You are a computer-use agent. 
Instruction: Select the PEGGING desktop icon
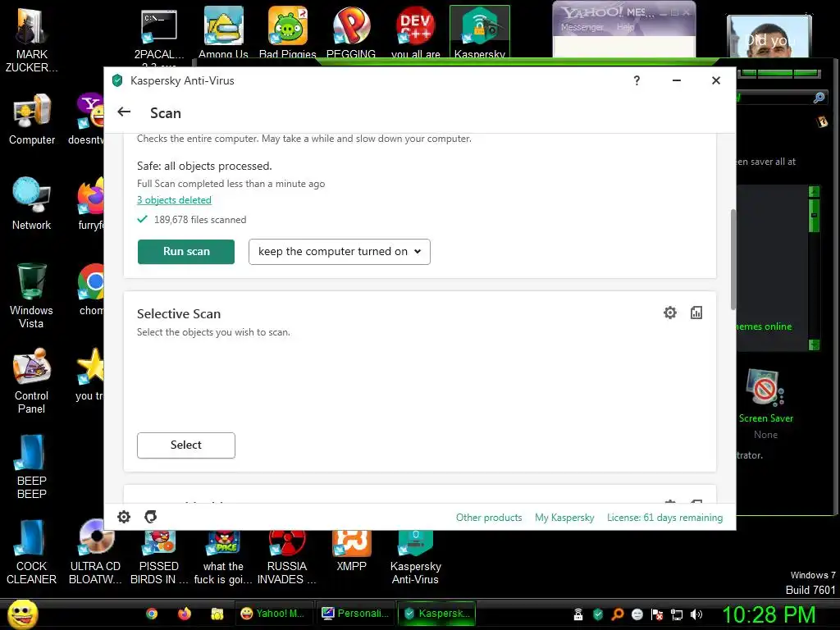[351, 32]
